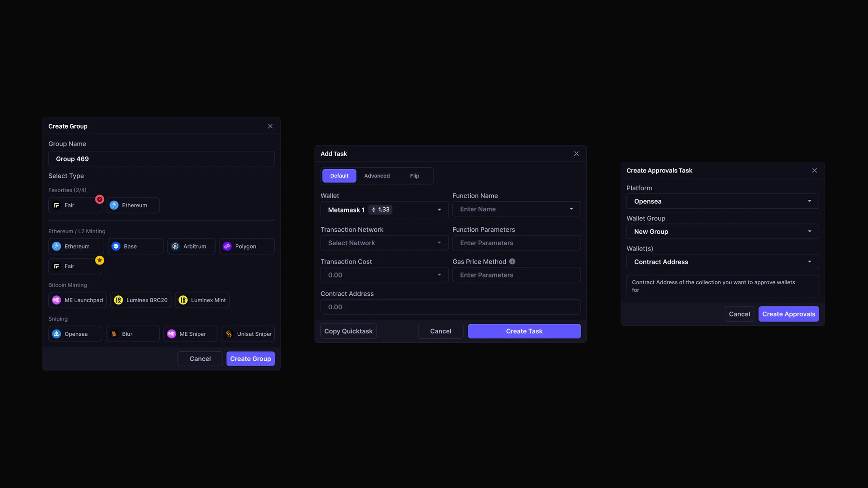This screenshot has width=868, height=488.
Task: Click the Group Name input field
Action: coord(162,159)
